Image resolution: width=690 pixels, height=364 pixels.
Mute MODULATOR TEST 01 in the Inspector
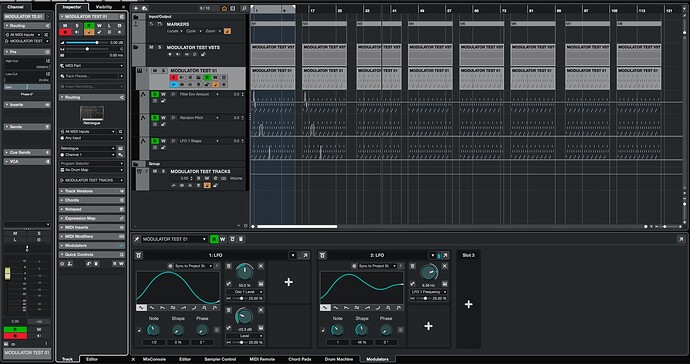click(65, 26)
